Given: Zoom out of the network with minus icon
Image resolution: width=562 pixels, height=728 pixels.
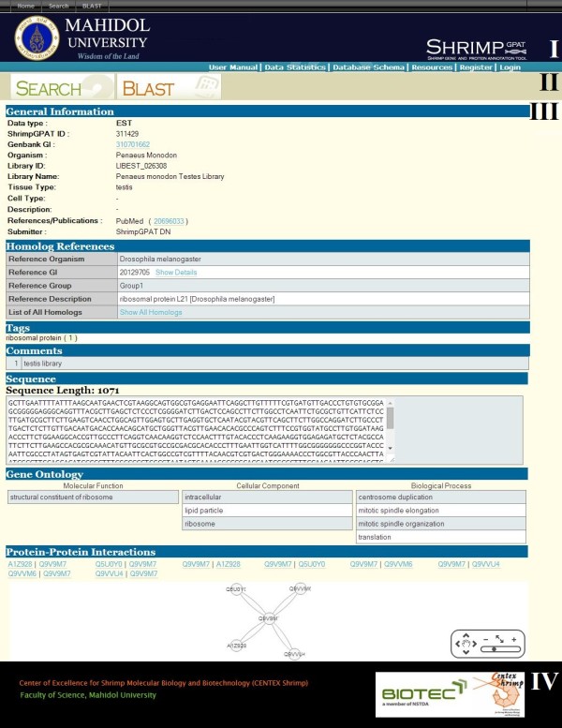Looking at the screenshot, I should 485,638.
